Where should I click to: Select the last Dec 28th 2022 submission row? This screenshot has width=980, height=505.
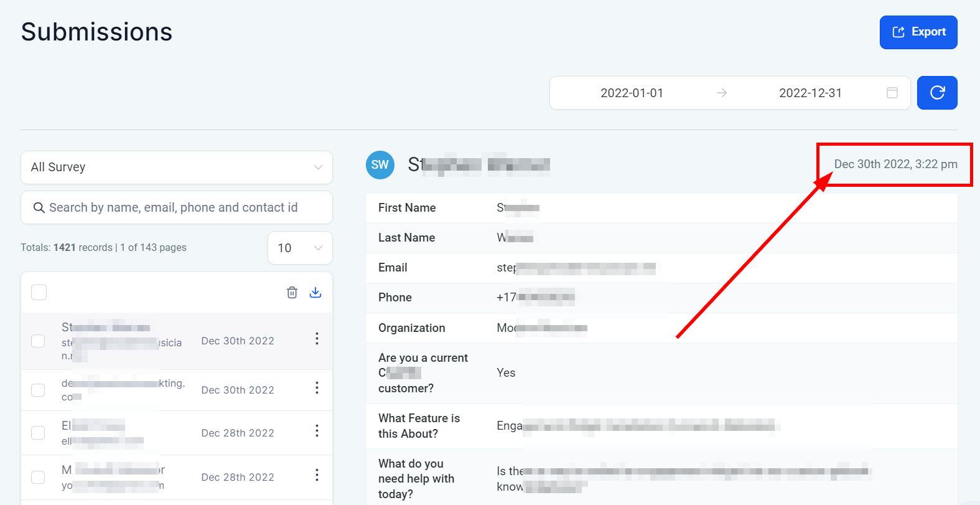[x=237, y=478]
